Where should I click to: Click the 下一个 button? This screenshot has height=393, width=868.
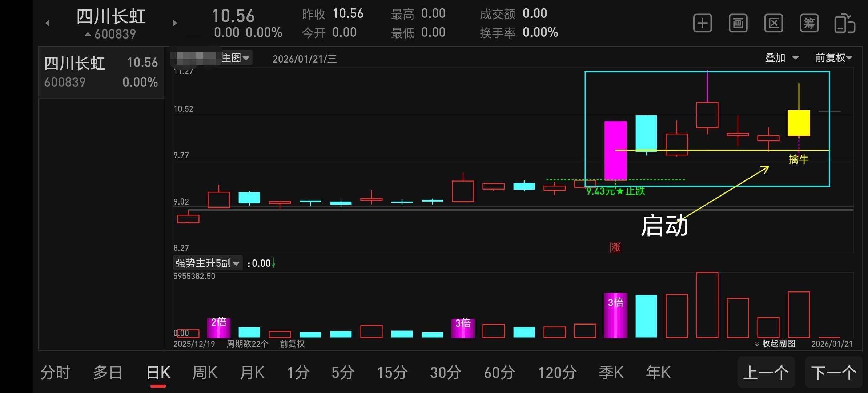pyautogui.click(x=833, y=373)
